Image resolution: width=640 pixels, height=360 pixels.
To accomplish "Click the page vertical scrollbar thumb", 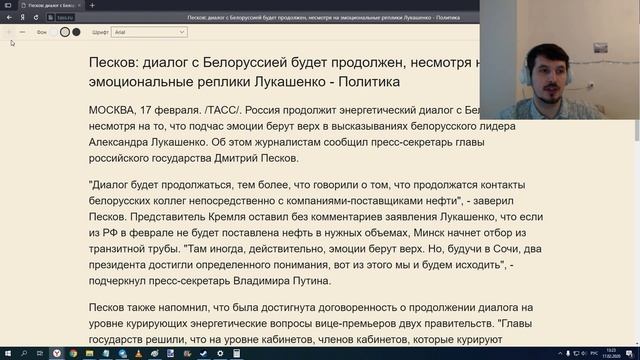I will pos(637,130).
